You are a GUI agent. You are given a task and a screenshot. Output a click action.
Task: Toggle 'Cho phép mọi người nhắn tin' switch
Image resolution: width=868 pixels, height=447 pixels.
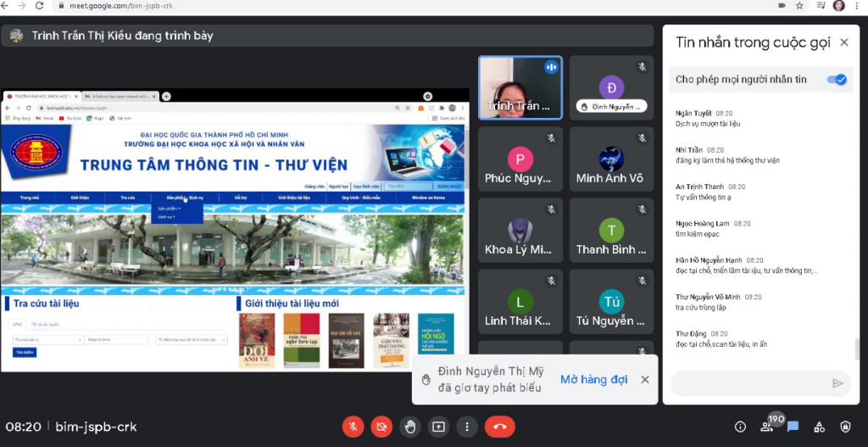pyautogui.click(x=837, y=80)
